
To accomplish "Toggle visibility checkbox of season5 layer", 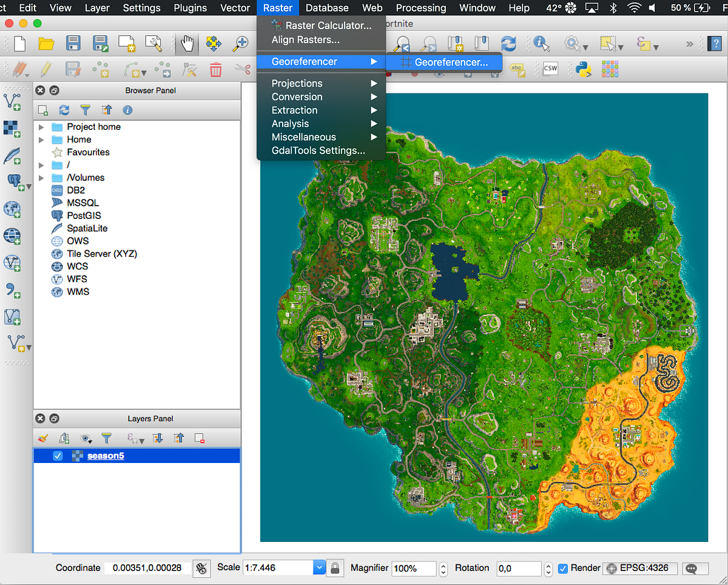I will click(58, 455).
